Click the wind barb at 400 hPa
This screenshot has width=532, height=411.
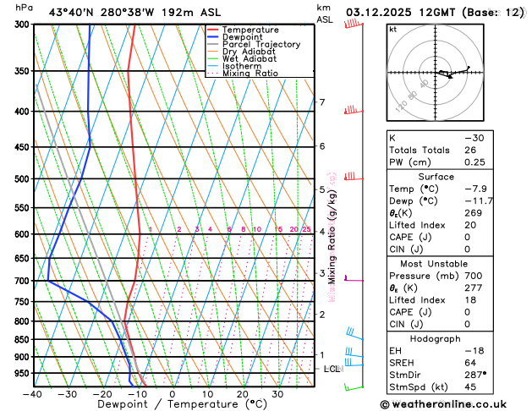coord(354,110)
